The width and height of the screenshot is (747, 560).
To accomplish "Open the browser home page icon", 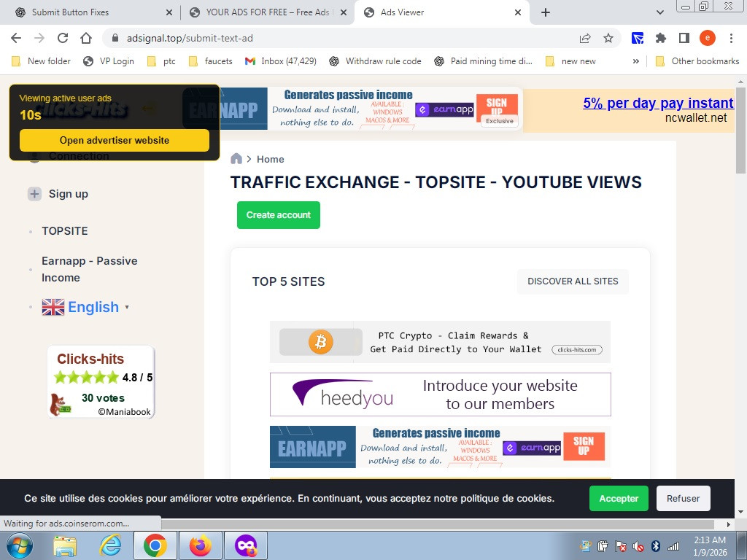I will pyautogui.click(x=86, y=38).
